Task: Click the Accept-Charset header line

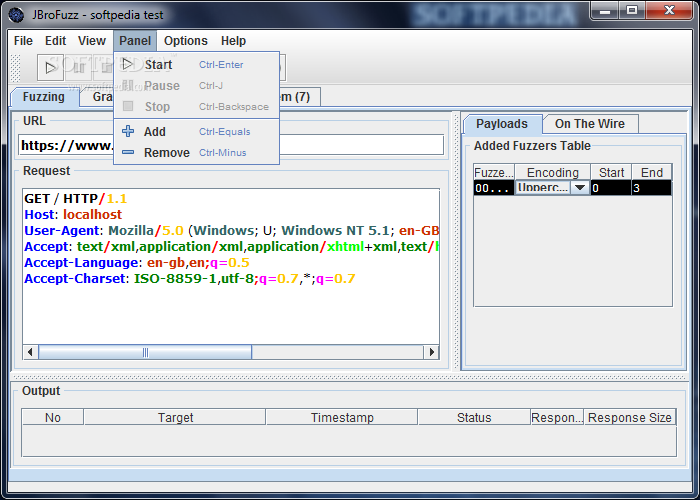Action: [190, 279]
